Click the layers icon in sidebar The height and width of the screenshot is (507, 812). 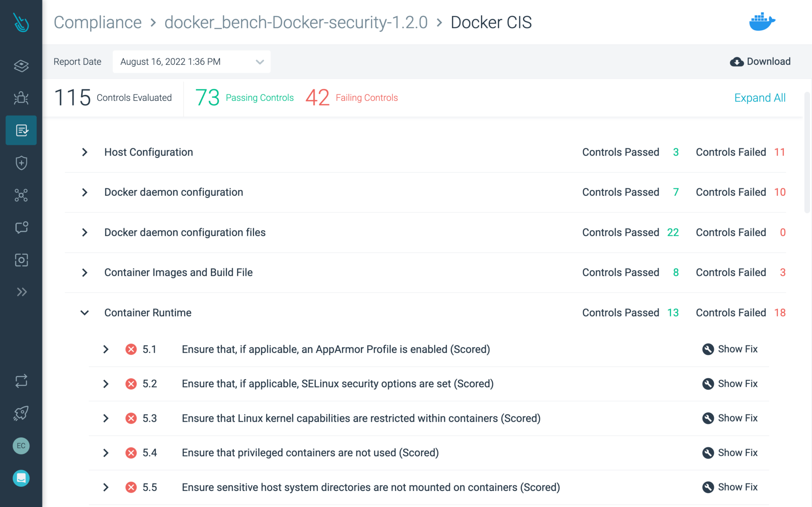(x=21, y=66)
